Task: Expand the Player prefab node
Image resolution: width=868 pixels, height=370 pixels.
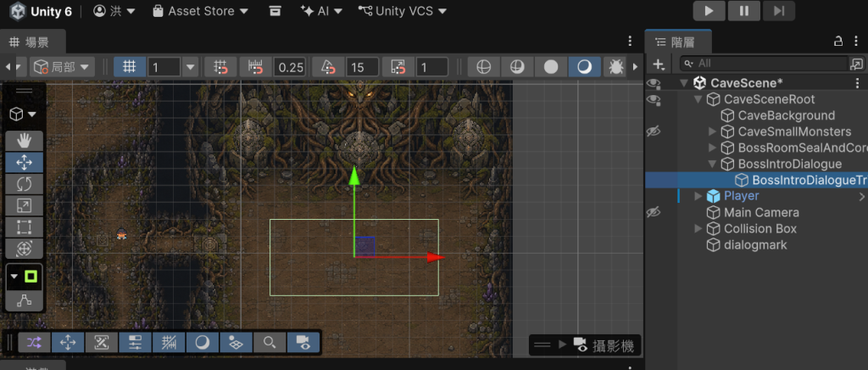Action: [x=698, y=196]
